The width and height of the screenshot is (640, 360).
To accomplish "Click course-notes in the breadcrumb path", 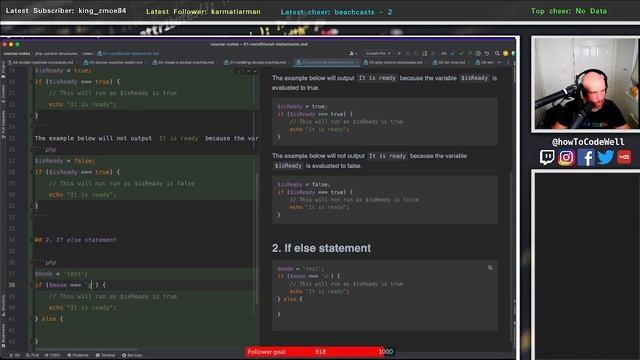I will click(17, 53).
